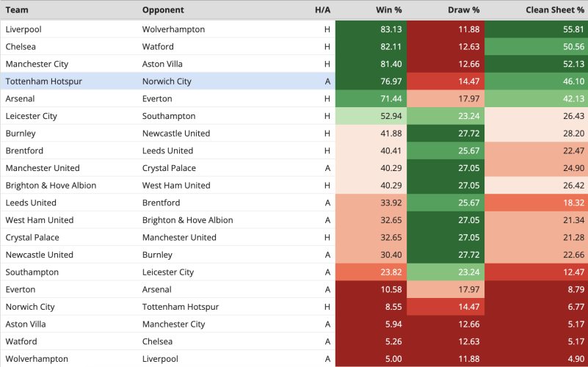Image resolution: width=588 pixels, height=367 pixels.
Task: Select the Wolverhampton team row at bottom
Action: tap(294, 358)
